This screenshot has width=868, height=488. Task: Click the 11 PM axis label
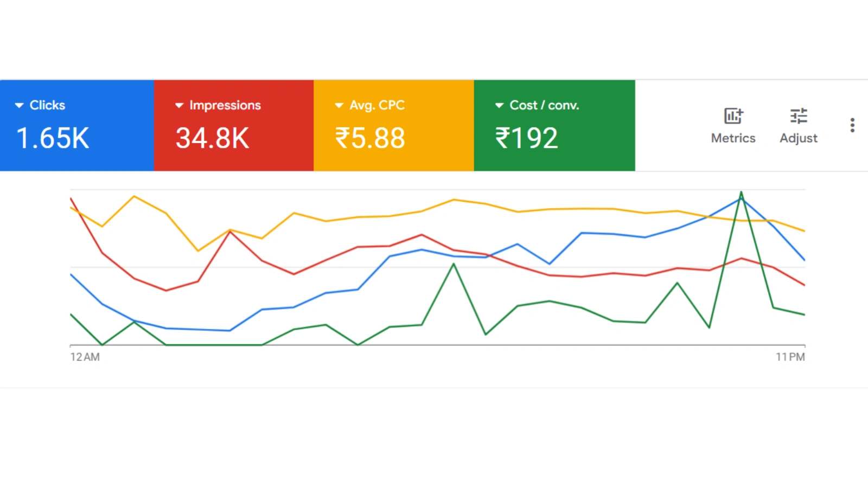[790, 357]
